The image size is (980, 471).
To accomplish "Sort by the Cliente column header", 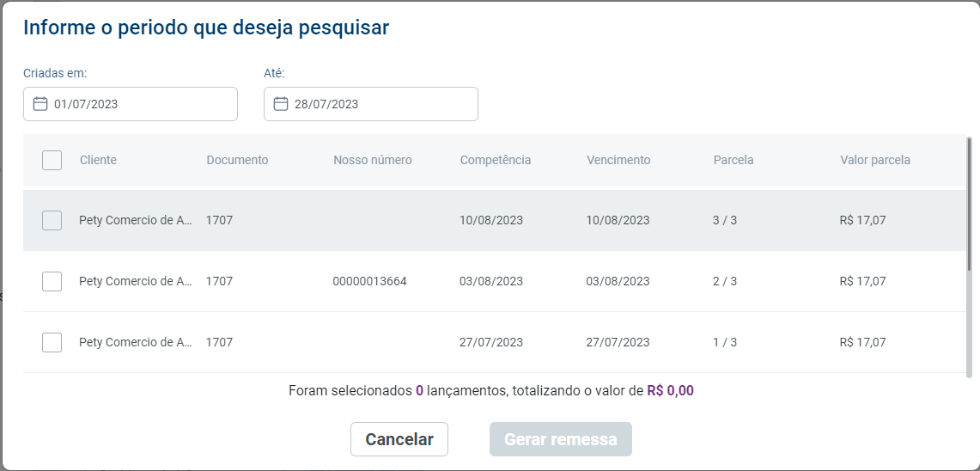I will coord(98,160).
